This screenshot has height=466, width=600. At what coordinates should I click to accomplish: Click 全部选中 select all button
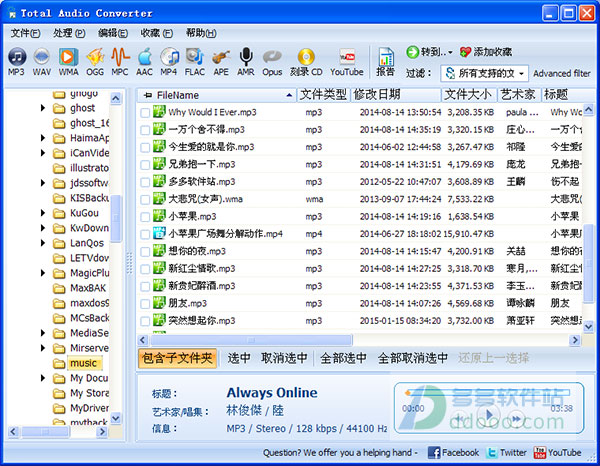click(x=343, y=358)
